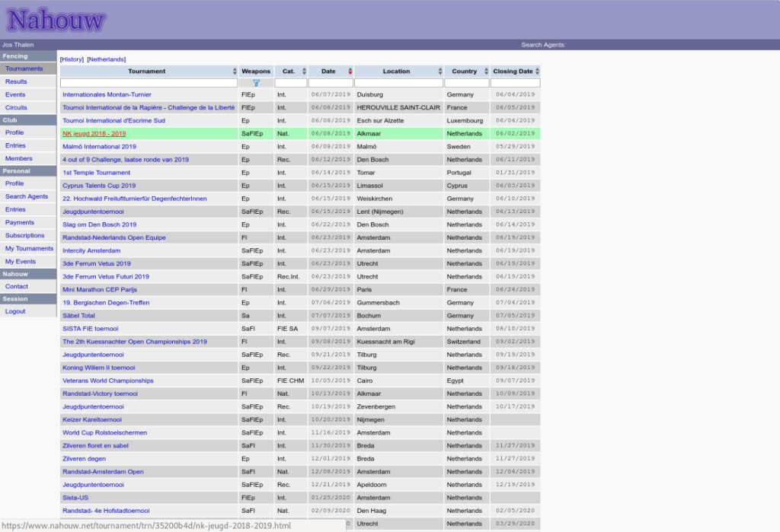The width and height of the screenshot is (780, 532).
Task: Click the Country filter input box
Action: pos(466,83)
